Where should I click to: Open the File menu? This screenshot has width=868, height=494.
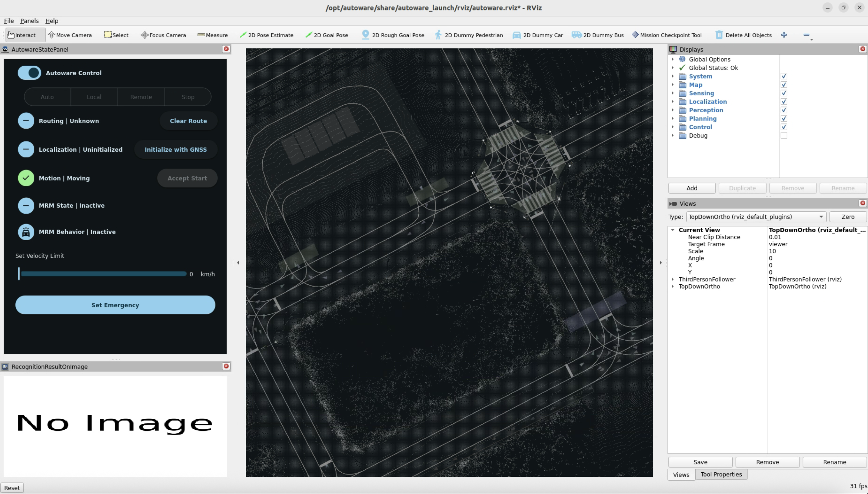9,21
